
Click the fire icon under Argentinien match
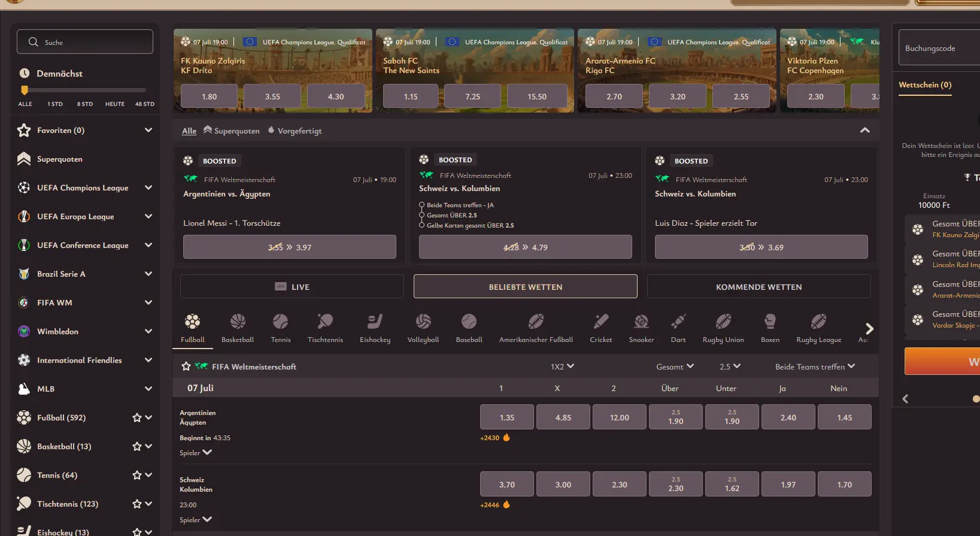point(506,437)
